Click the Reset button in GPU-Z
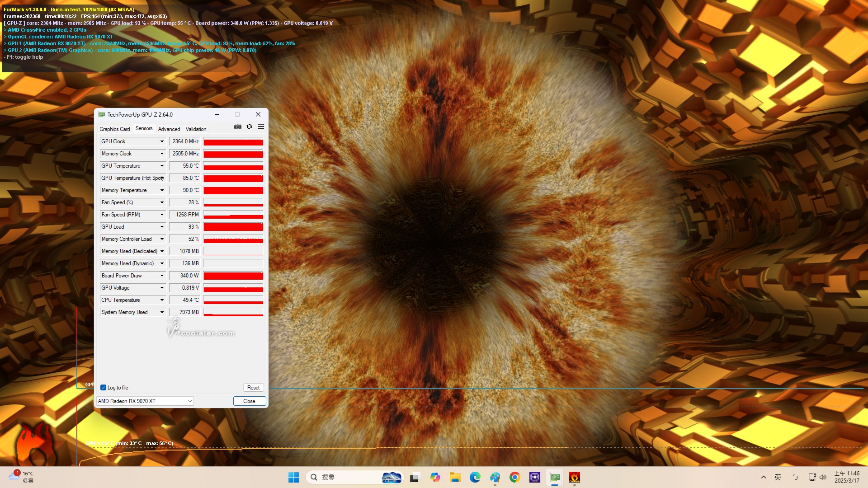This screenshot has width=868, height=488. (253, 388)
